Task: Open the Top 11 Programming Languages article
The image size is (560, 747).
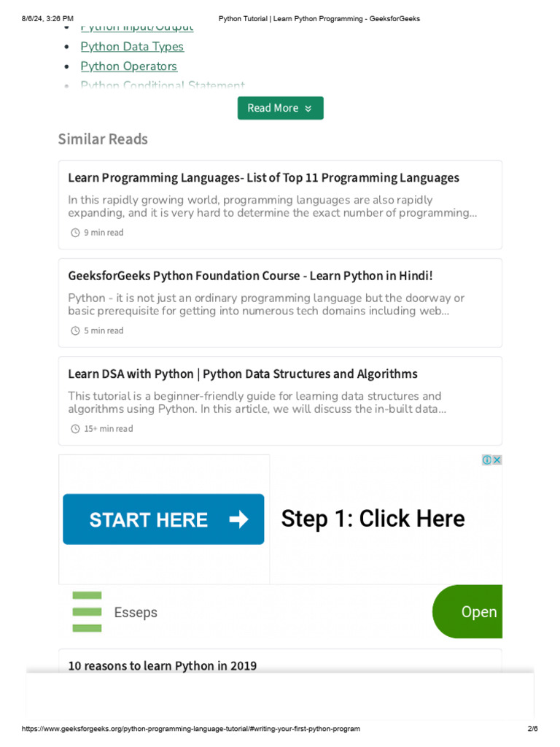Action: (263, 178)
